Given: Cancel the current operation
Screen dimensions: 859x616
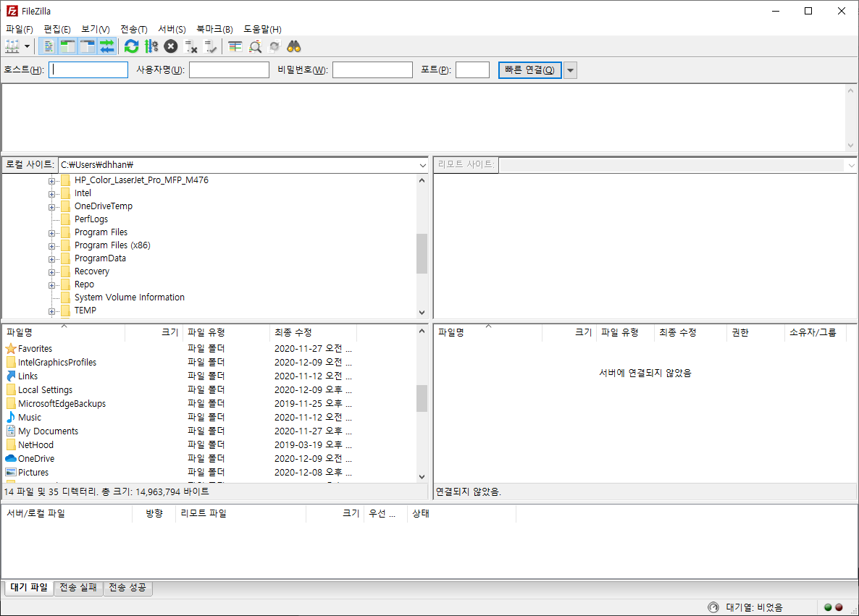Looking at the screenshot, I should (x=171, y=46).
